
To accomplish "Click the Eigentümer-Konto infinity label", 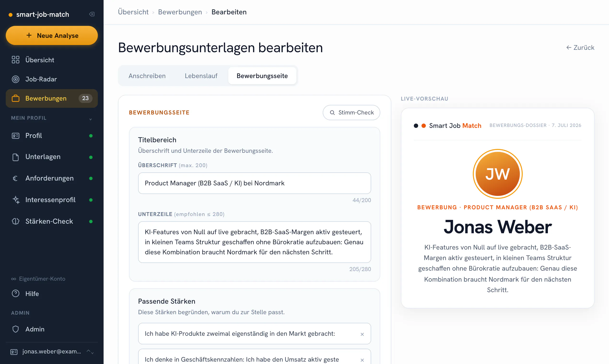I will pyautogui.click(x=38, y=279).
